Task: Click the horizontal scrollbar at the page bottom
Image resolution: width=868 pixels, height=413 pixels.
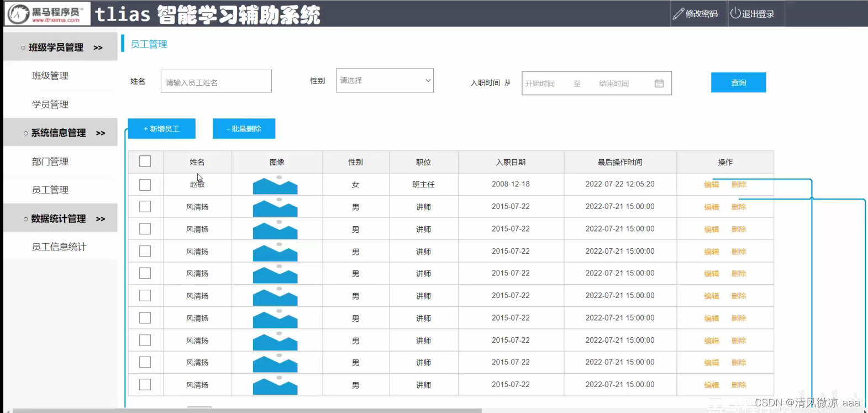Action: coord(247,410)
